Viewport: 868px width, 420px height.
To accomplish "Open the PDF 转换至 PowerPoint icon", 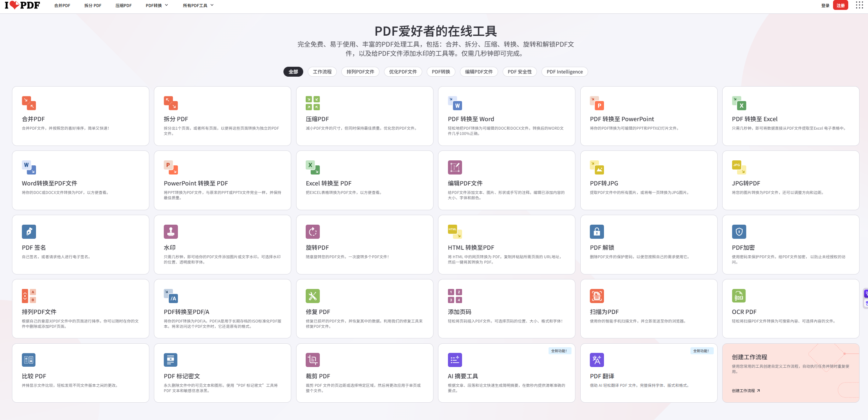I will pos(597,103).
